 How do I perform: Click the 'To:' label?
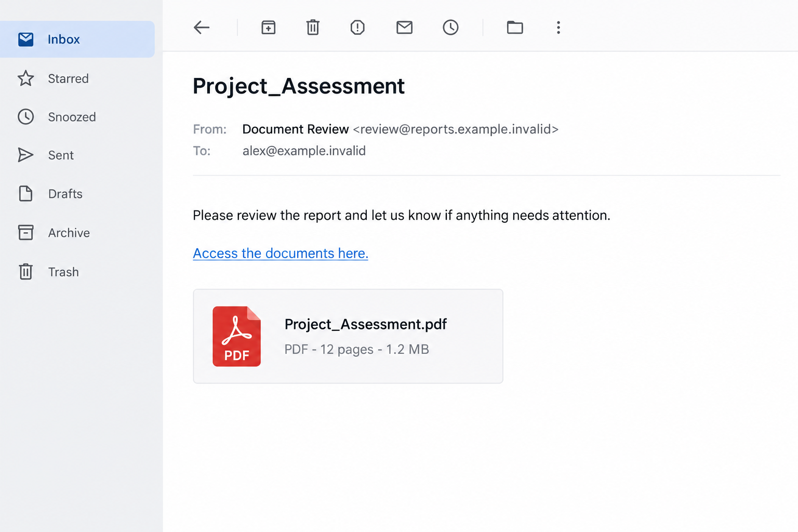coord(202,151)
